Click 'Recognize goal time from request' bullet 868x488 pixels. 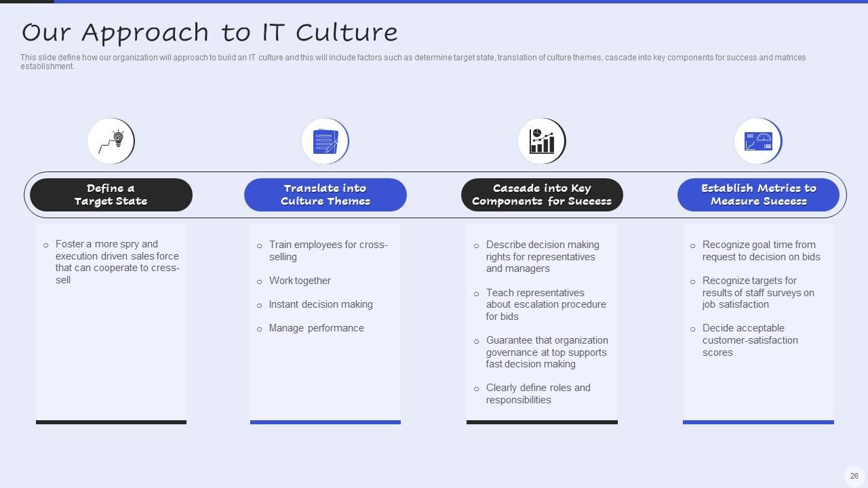(755, 251)
